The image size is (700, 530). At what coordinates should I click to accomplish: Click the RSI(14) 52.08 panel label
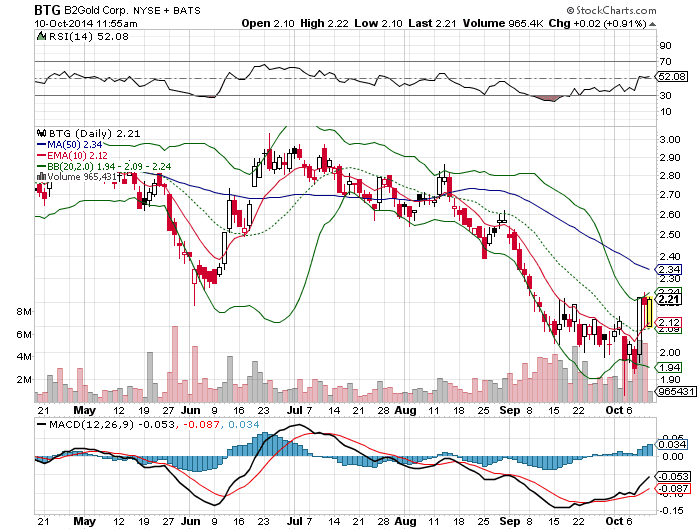[88, 36]
